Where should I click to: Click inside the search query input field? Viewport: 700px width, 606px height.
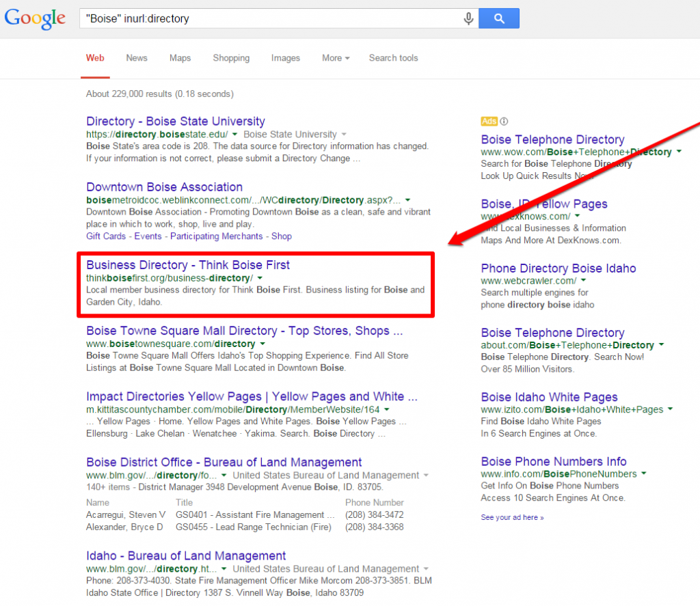(x=273, y=18)
